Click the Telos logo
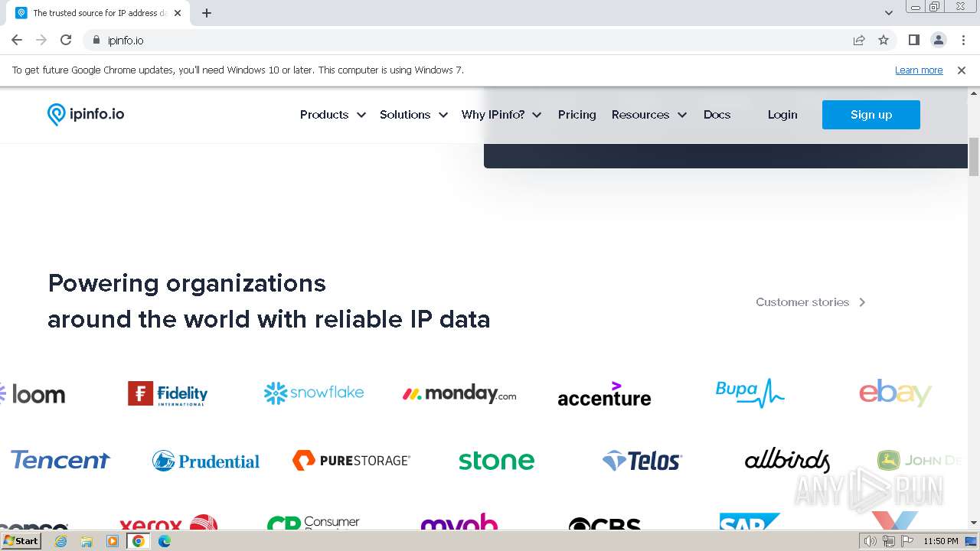Screen dimensions: 980x551 [x=642, y=461]
